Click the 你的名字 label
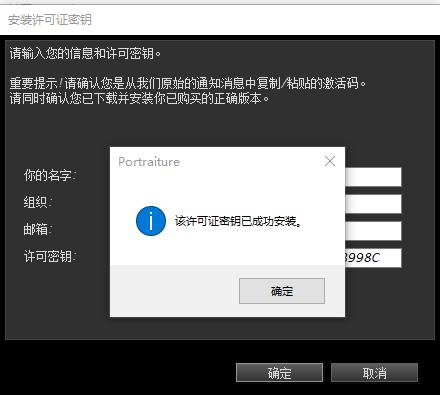The height and width of the screenshot is (395, 440). coord(50,175)
